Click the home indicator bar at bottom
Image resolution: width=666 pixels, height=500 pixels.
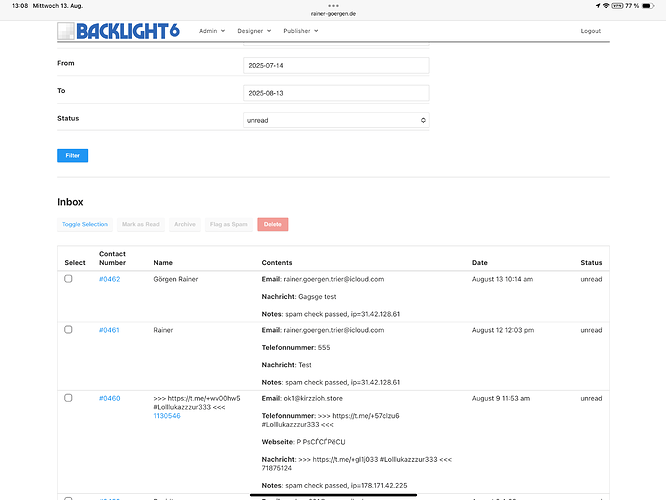coord(333,495)
